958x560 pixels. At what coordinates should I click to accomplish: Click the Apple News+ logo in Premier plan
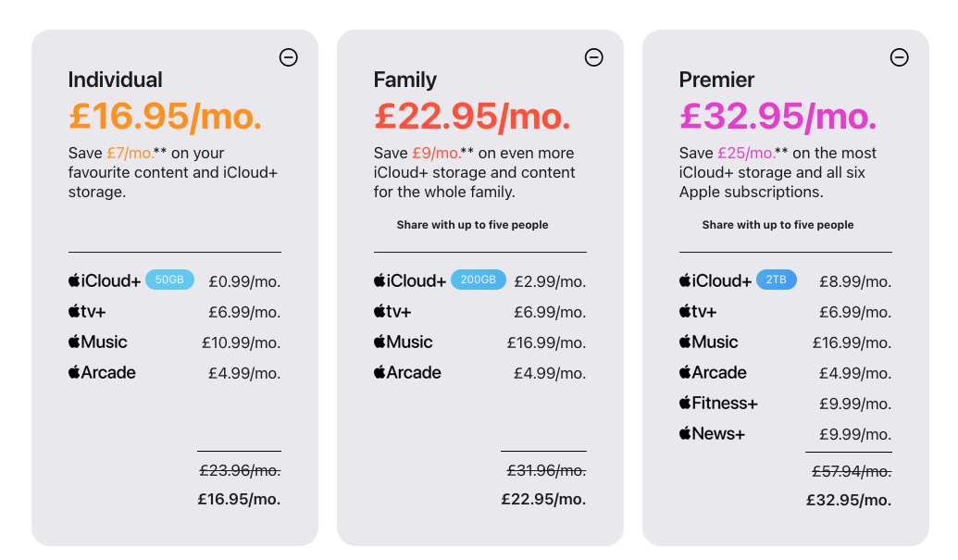[712, 433]
